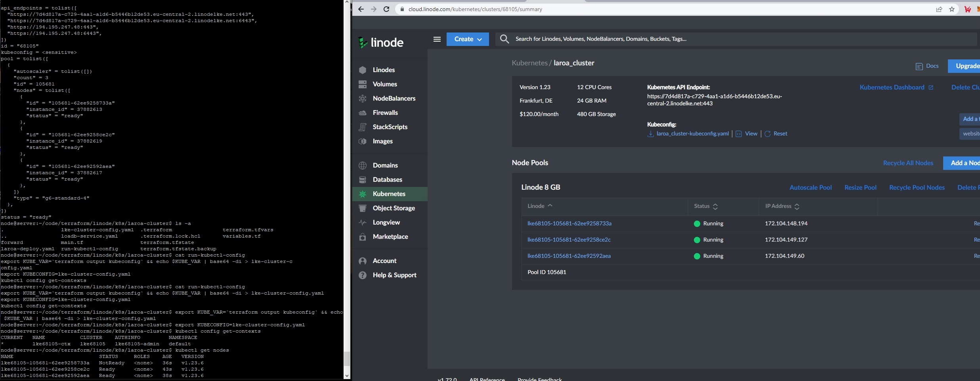Click the site lock icon in address bar

(x=402, y=9)
